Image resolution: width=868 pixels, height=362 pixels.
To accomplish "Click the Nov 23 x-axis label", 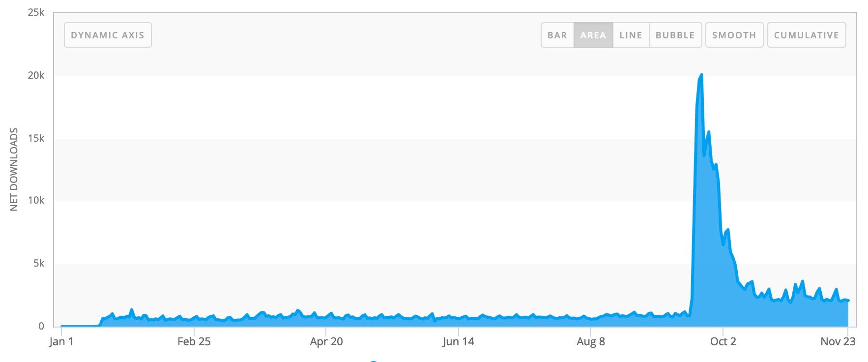I will (x=838, y=341).
